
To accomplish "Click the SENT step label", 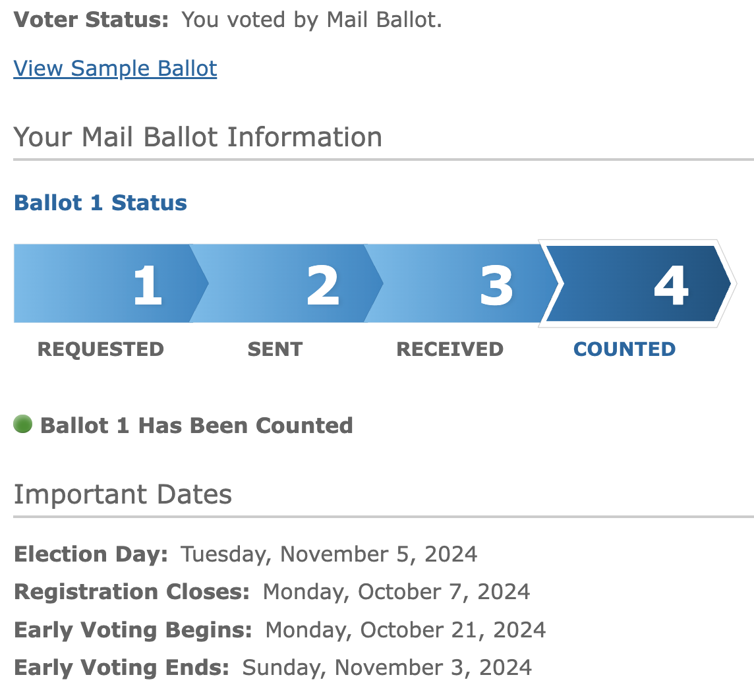I will click(275, 349).
